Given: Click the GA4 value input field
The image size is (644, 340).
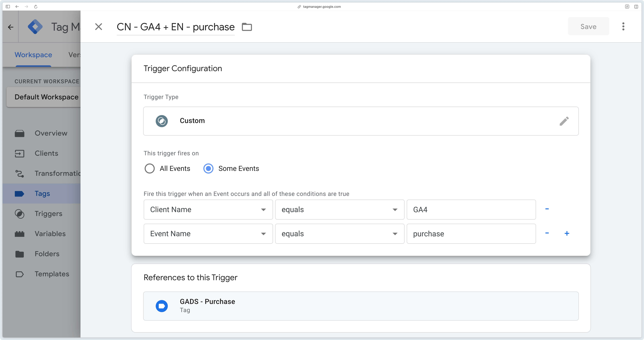Looking at the screenshot, I should [x=471, y=210].
